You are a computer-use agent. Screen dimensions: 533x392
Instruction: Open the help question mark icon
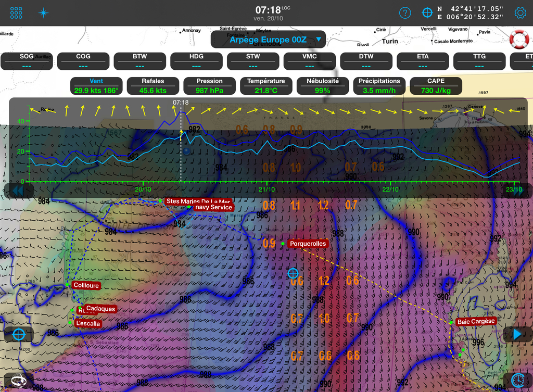pyautogui.click(x=405, y=13)
